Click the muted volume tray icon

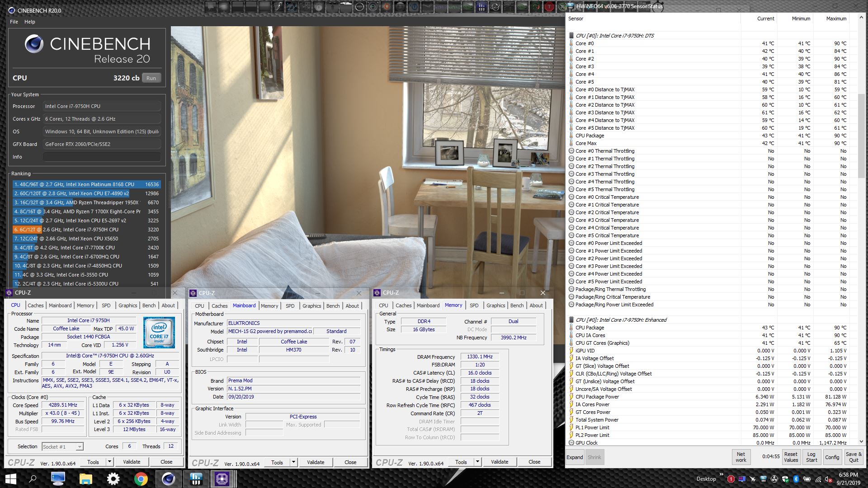tap(829, 479)
